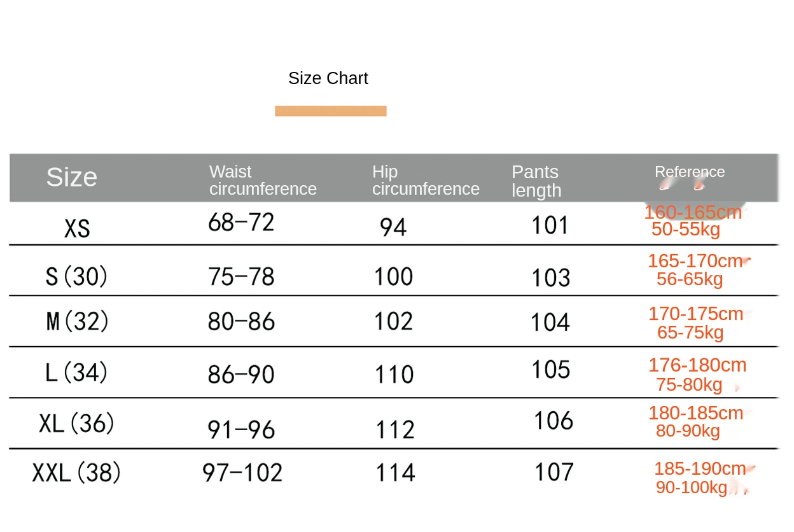
Task: Click the Reference column header
Action: coord(689,172)
